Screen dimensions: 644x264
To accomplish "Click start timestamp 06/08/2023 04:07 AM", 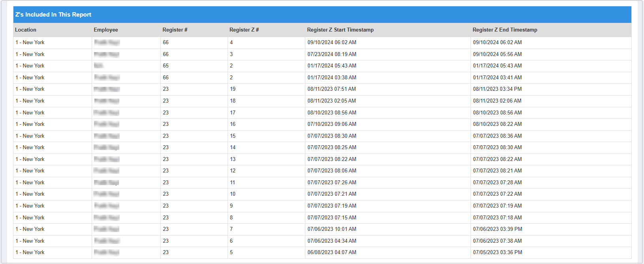I will 332,253.
